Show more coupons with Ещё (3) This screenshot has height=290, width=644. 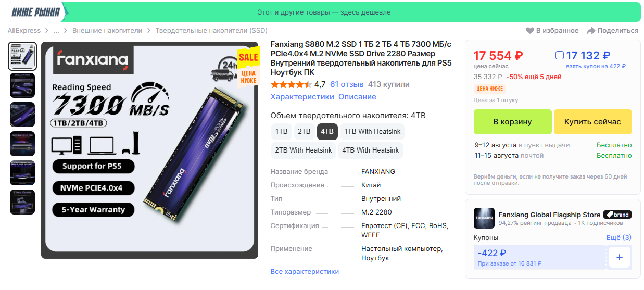(x=618, y=238)
